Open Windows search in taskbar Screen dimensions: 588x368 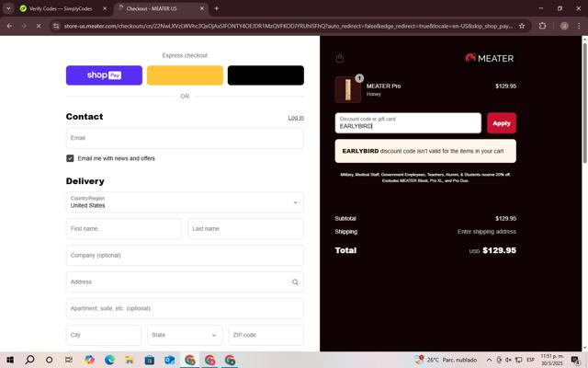point(29,360)
